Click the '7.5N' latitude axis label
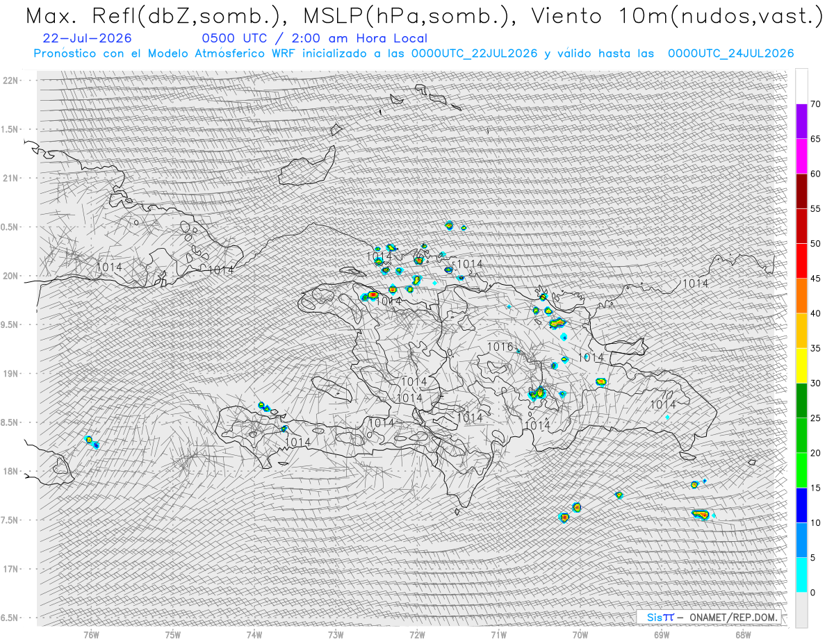834x644 pixels. [x=10, y=520]
